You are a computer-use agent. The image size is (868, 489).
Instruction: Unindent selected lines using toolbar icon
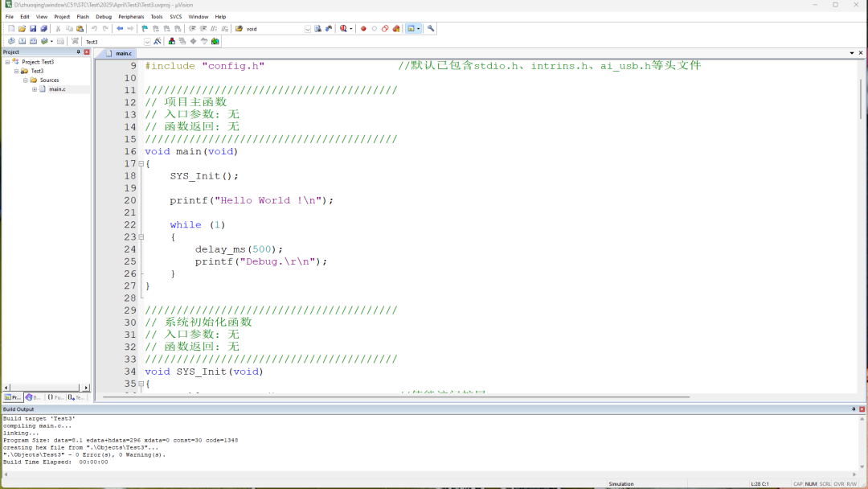[x=203, y=29]
